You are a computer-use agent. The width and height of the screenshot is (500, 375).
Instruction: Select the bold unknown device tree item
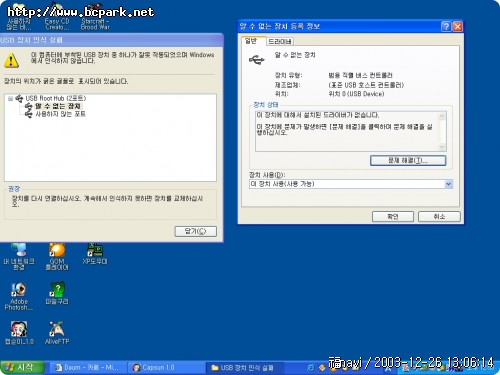pyautogui.click(x=58, y=106)
